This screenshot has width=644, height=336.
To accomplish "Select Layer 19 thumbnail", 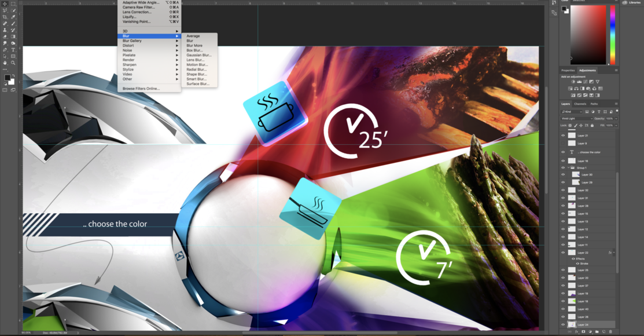I will click(572, 293).
